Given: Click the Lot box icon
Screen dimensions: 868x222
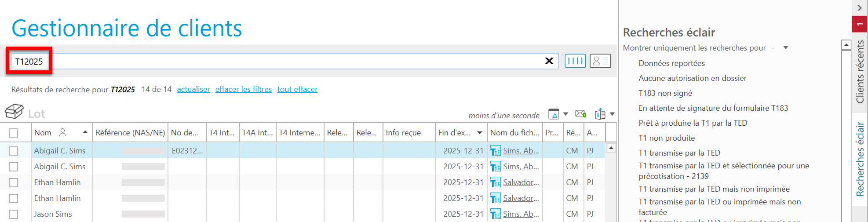Looking at the screenshot, I should (14, 112).
